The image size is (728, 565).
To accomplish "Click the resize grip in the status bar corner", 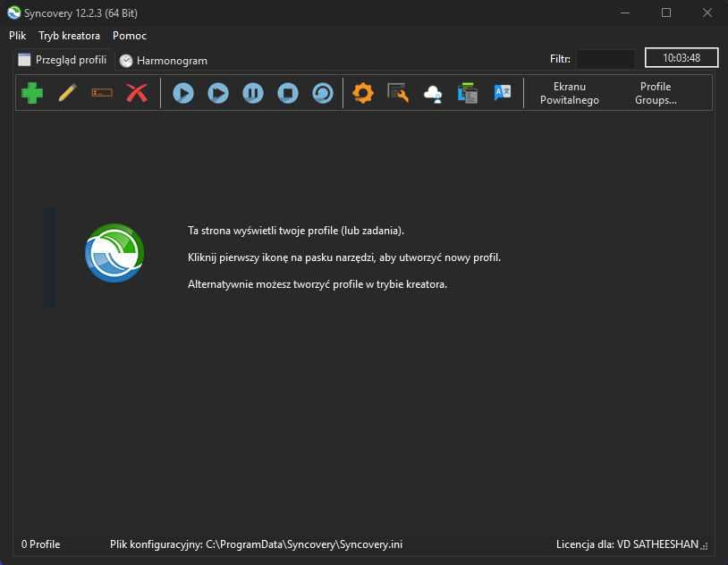I will pyautogui.click(x=705, y=546).
